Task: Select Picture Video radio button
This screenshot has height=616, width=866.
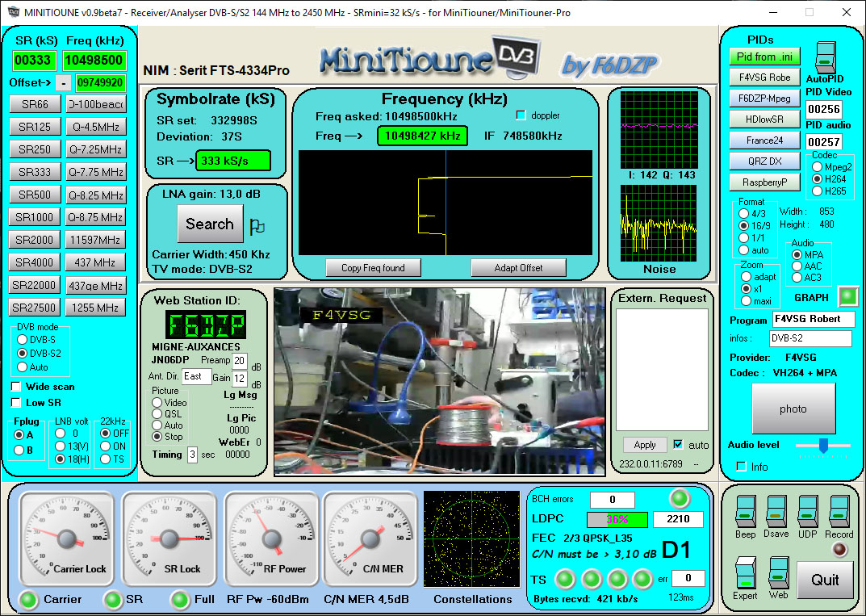Action: pyautogui.click(x=157, y=402)
